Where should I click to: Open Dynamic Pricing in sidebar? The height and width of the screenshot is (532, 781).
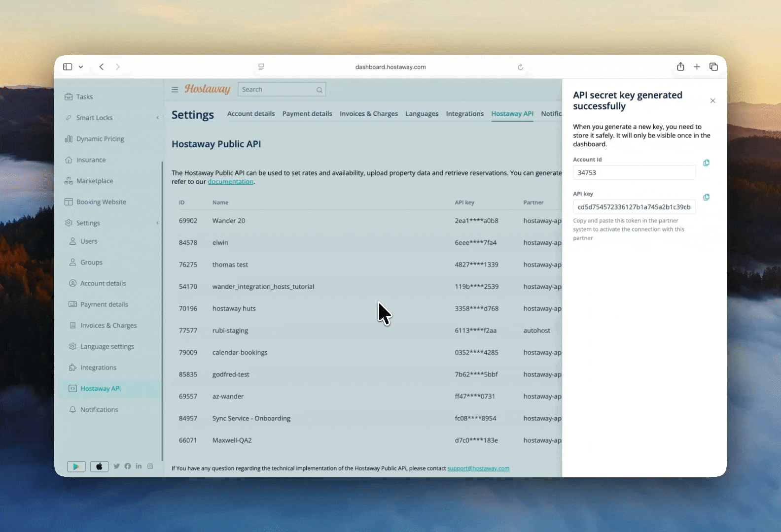100,139
